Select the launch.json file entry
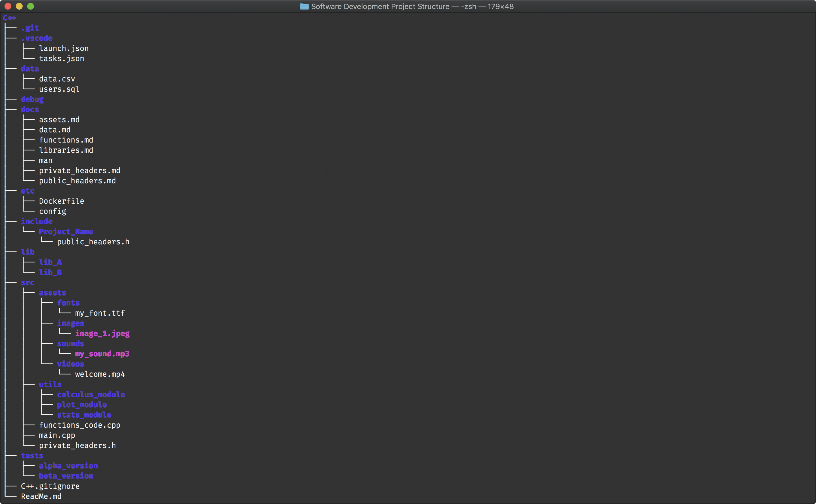Image resolution: width=816 pixels, height=504 pixels. point(64,48)
